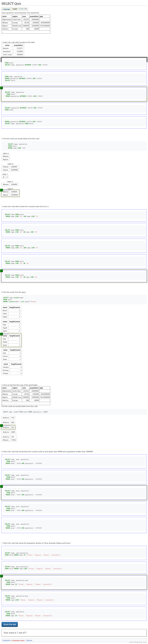Choose Q1 answer 'SELECT name, population FROM world WHERE'
The height and width of the screenshot is (644, 148).
(74, 94)
